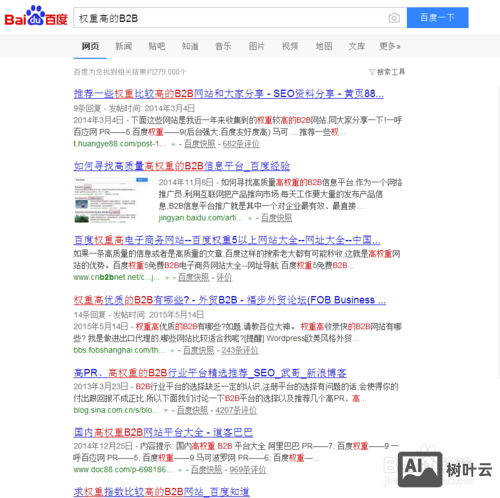Open result 高PR、高权重的B2B行业平台精选推荐
This screenshot has width=500, height=498.
pyautogui.click(x=210, y=373)
